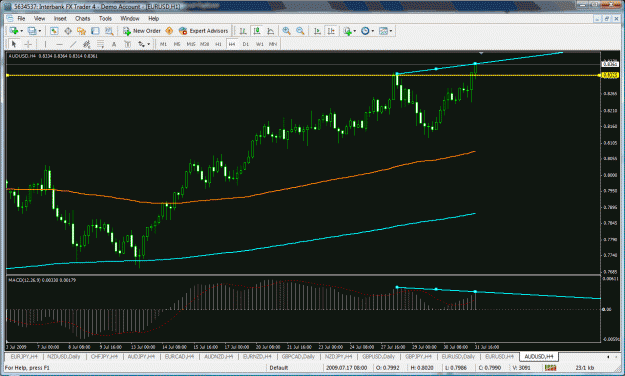Switch timeframe to M5
This screenshot has height=376, width=625.
click(177, 44)
